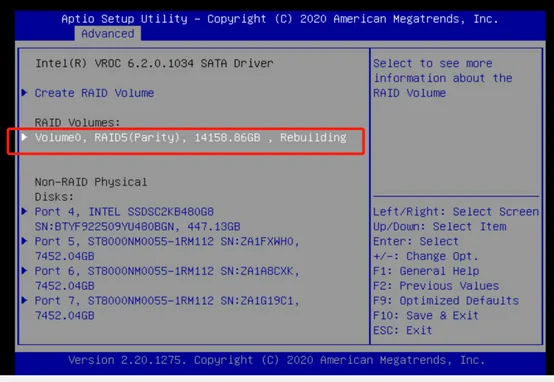Click arrow beside Port 6 disk

coord(24,271)
